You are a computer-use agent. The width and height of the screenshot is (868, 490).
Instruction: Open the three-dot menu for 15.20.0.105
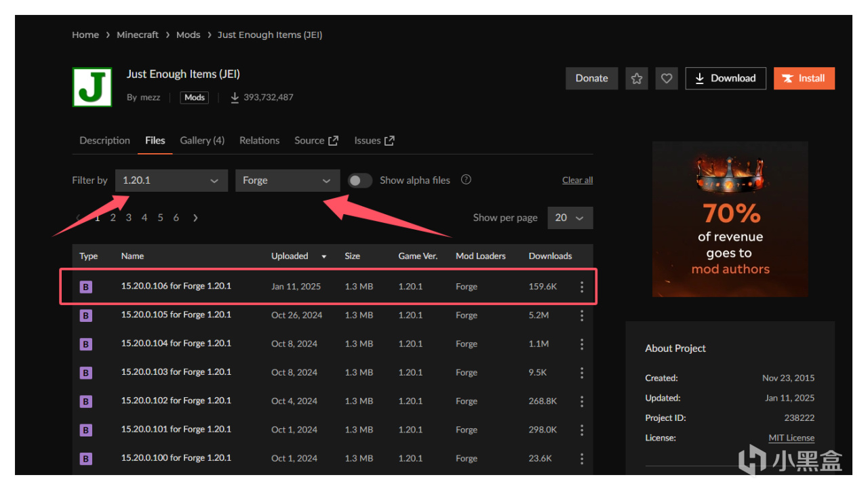[x=581, y=315]
